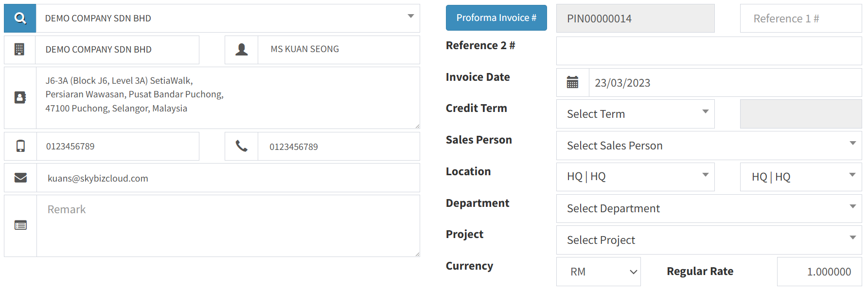868x294 pixels.
Task: Expand the customer dropdown showing DEMO COMPANY SDN BHD
Action: pos(228,18)
